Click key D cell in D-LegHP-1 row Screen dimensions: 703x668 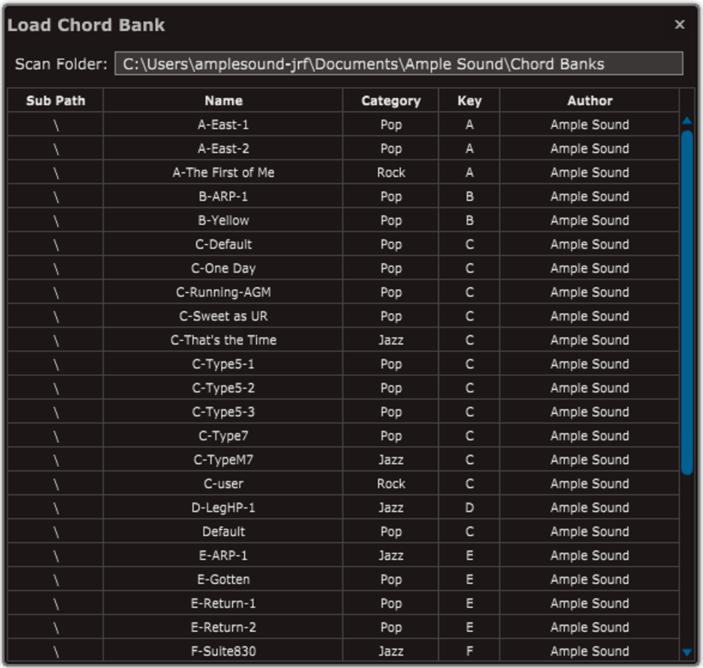point(469,508)
